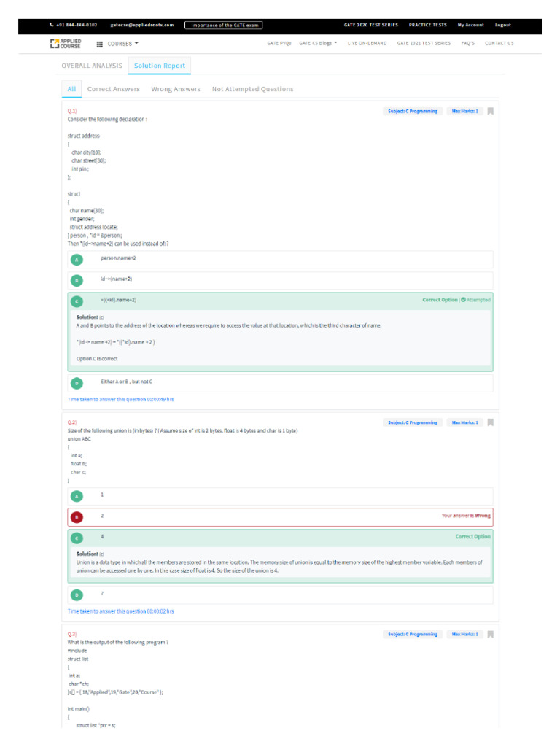560x747 pixels.
Task: Click the red B circle in Q.2
Action: (77, 517)
